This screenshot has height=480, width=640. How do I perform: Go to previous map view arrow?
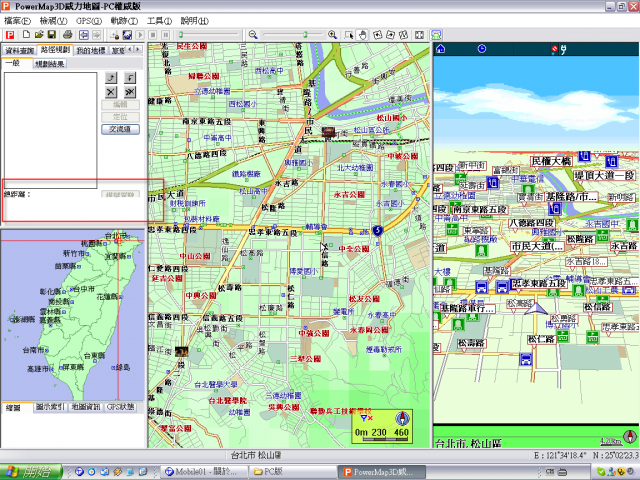coord(84,35)
